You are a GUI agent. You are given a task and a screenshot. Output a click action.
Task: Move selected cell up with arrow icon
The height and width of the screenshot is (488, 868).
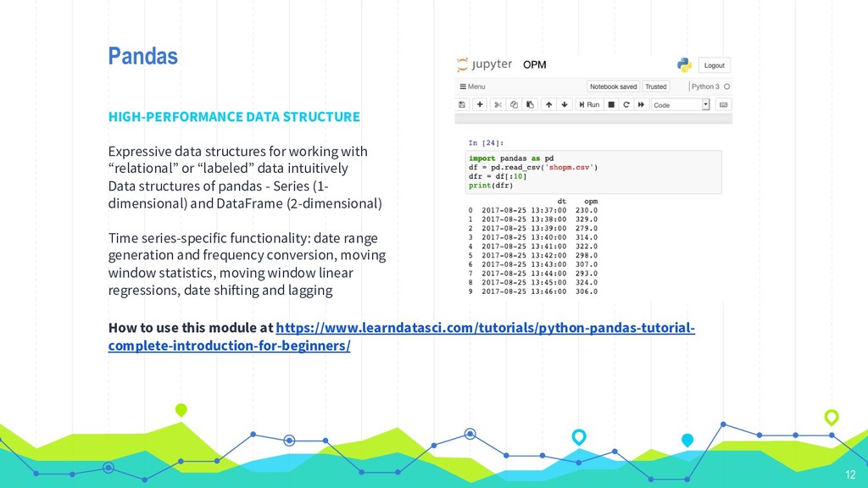(548, 104)
